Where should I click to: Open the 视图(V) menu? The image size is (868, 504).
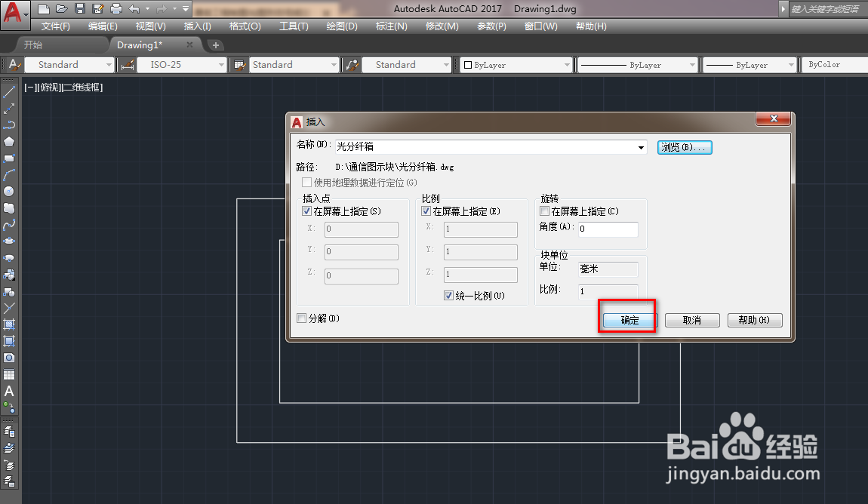point(150,26)
